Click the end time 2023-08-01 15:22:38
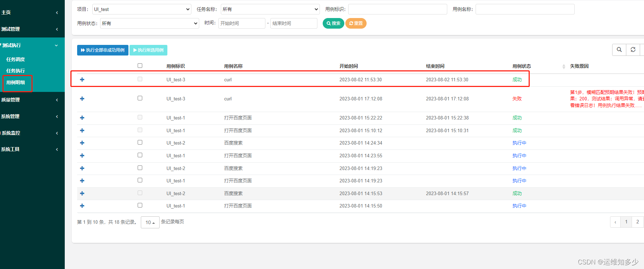The width and height of the screenshot is (644, 269). pos(447,118)
